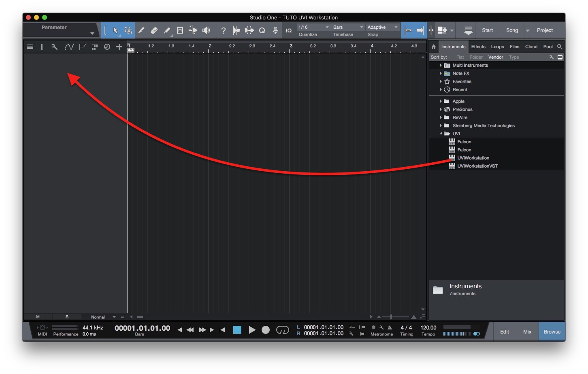Click the Song page button
The width and height of the screenshot is (588, 374).
pos(512,30)
